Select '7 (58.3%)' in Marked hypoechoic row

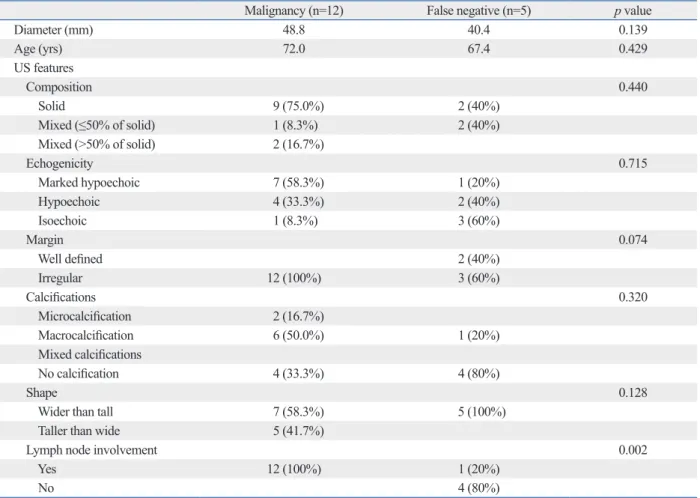pyautogui.click(x=298, y=183)
